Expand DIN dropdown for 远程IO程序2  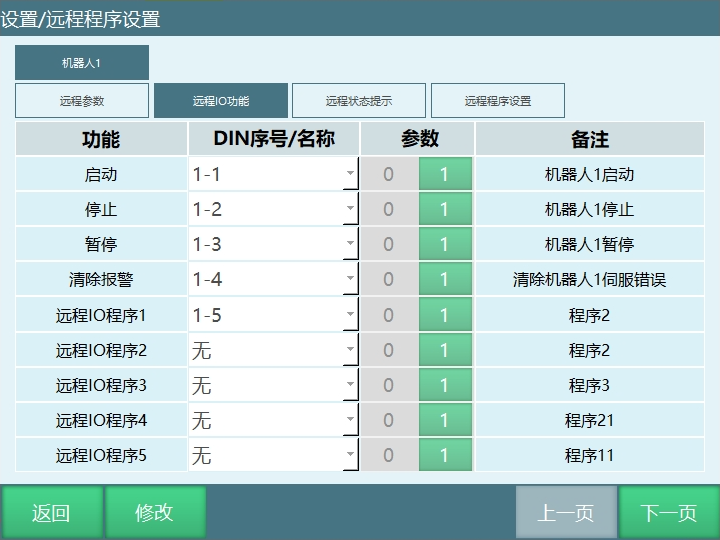(x=349, y=350)
